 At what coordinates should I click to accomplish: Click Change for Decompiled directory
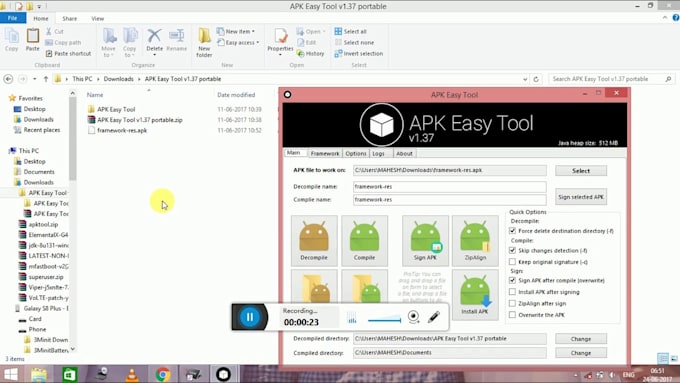581,339
